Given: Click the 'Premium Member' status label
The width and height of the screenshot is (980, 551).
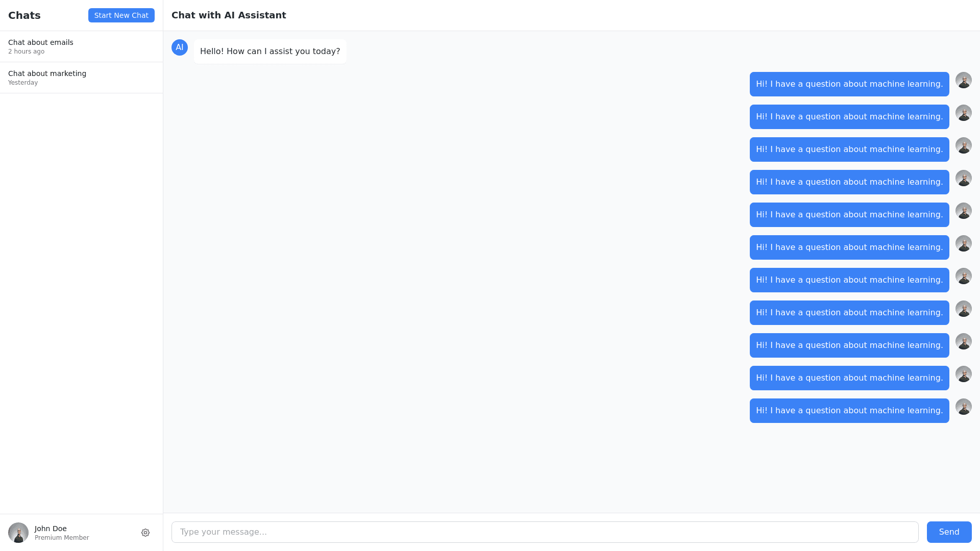Looking at the screenshot, I should pos(62,538).
